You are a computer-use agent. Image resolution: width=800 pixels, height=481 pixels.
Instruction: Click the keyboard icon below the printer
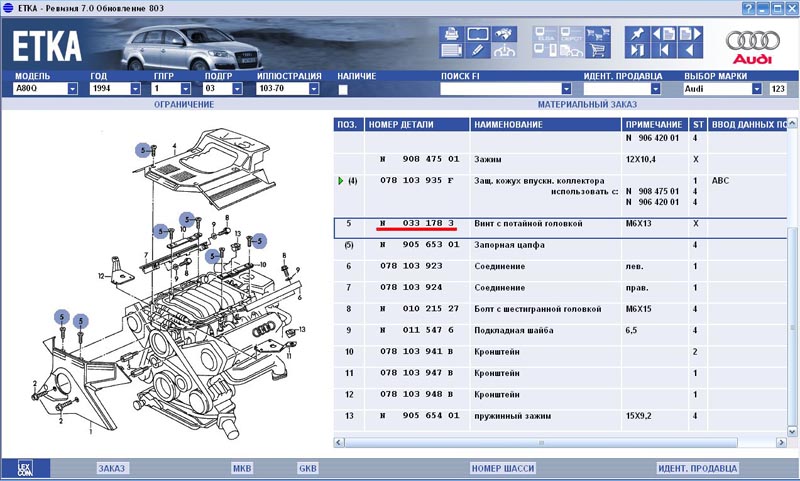[451, 51]
